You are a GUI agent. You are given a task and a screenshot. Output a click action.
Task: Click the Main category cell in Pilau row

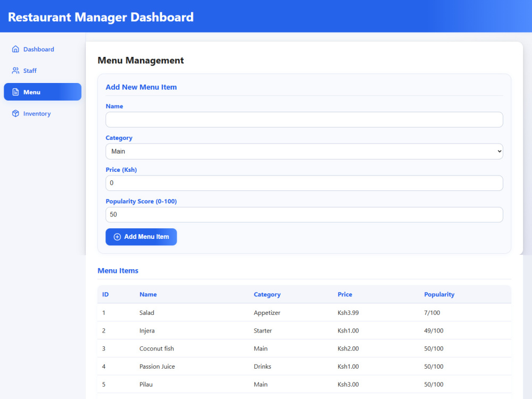261,385
